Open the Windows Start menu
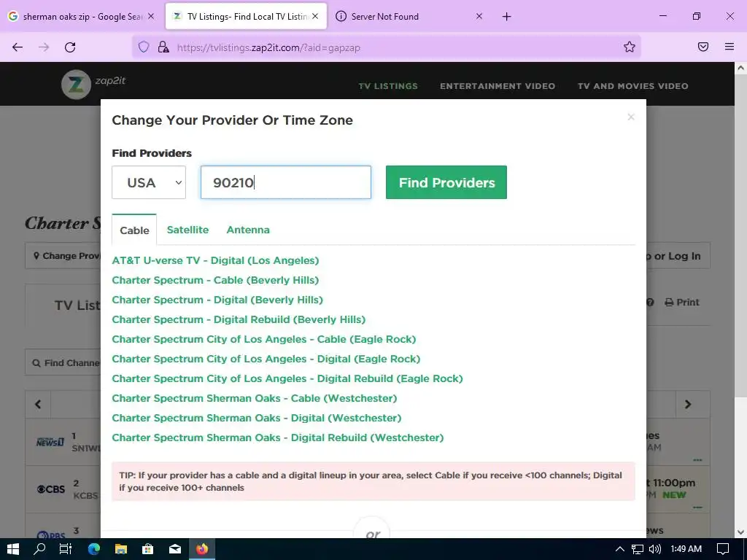Image resolution: width=747 pixels, height=560 pixels. coord(13,549)
